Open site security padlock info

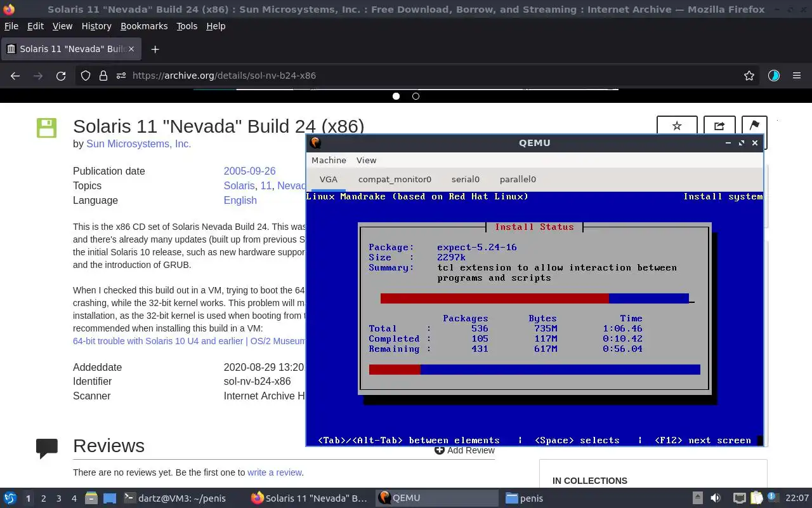pyautogui.click(x=103, y=76)
